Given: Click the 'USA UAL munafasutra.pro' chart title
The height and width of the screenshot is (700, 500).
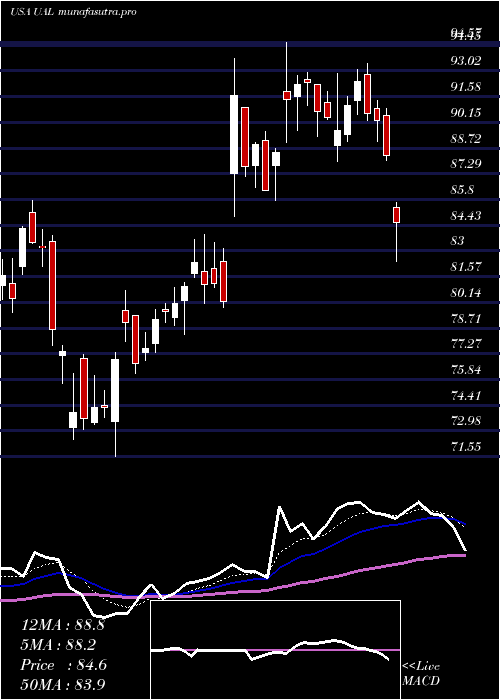Looking at the screenshot, I should tap(73, 12).
